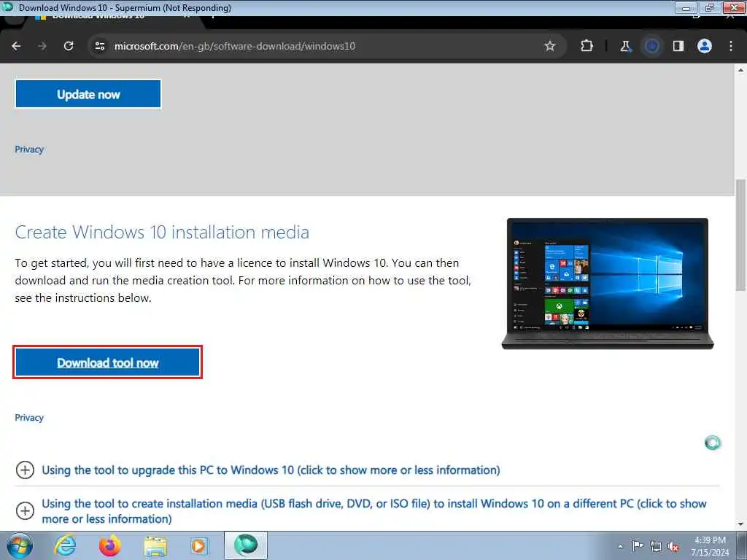Open the three-dot browser menu

tap(731, 46)
